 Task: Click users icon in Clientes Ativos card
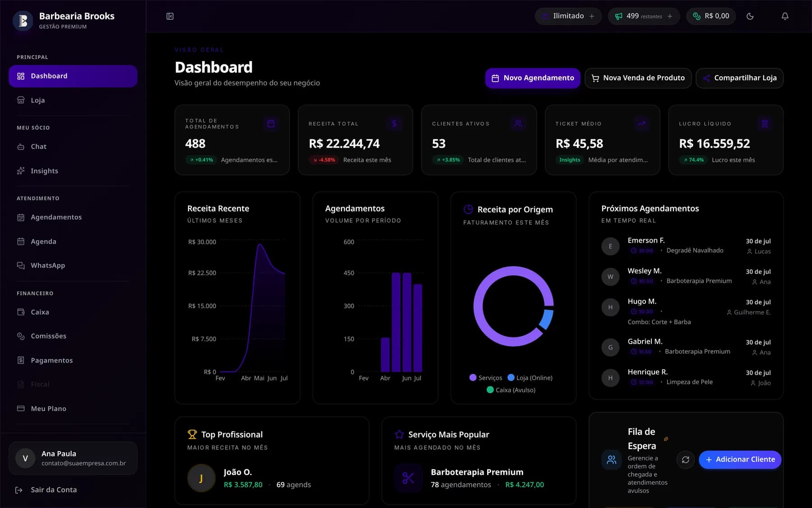click(518, 124)
